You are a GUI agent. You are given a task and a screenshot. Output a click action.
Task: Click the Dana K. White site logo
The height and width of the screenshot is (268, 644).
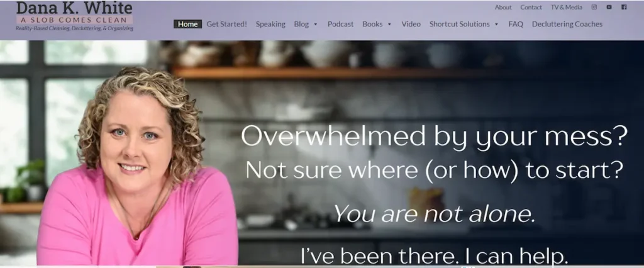point(74,16)
